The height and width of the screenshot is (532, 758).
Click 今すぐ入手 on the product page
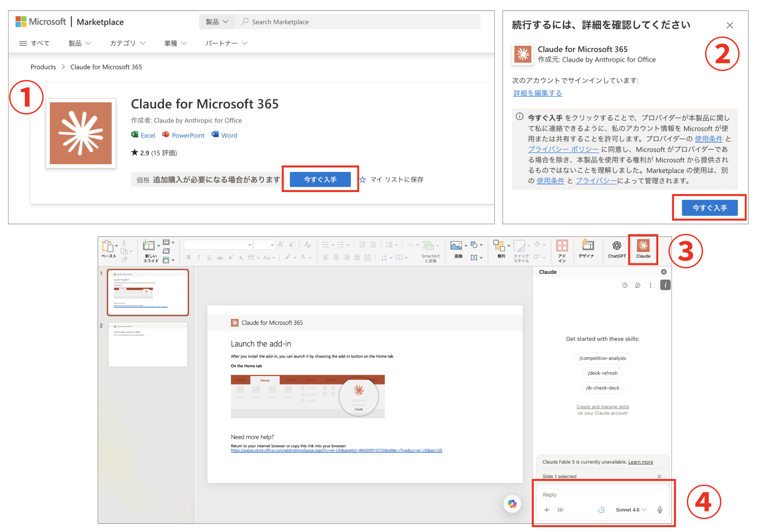click(320, 179)
